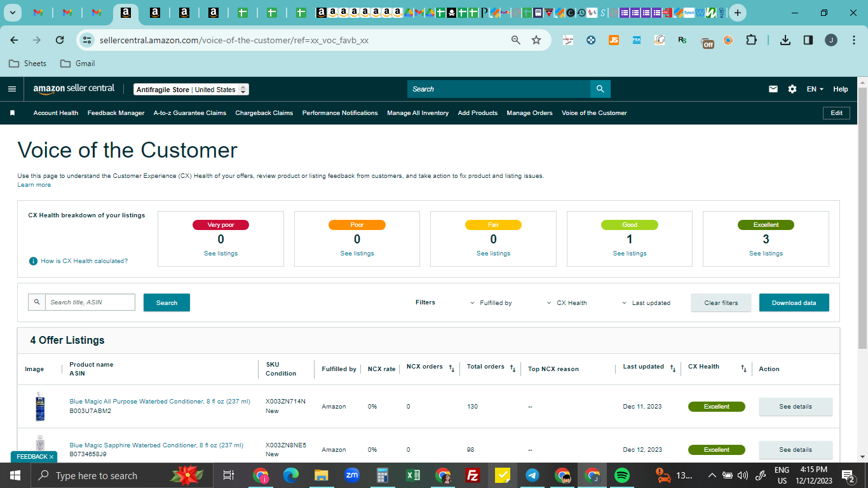868x488 pixels.
Task: Open the Account Health menu item
Action: (56, 113)
